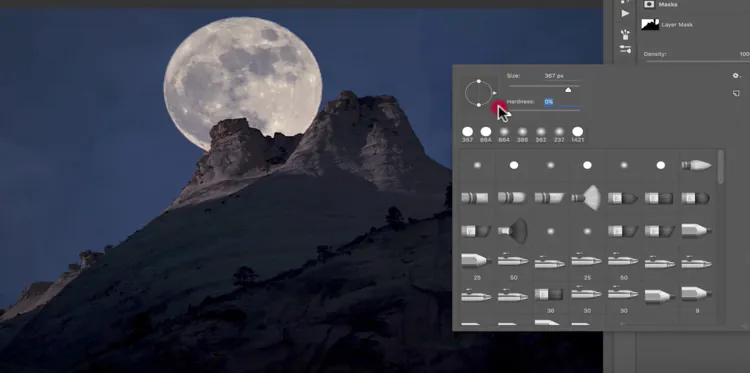Click the create new brush preset icon
The height and width of the screenshot is (373, 750).
pos(736,94)
